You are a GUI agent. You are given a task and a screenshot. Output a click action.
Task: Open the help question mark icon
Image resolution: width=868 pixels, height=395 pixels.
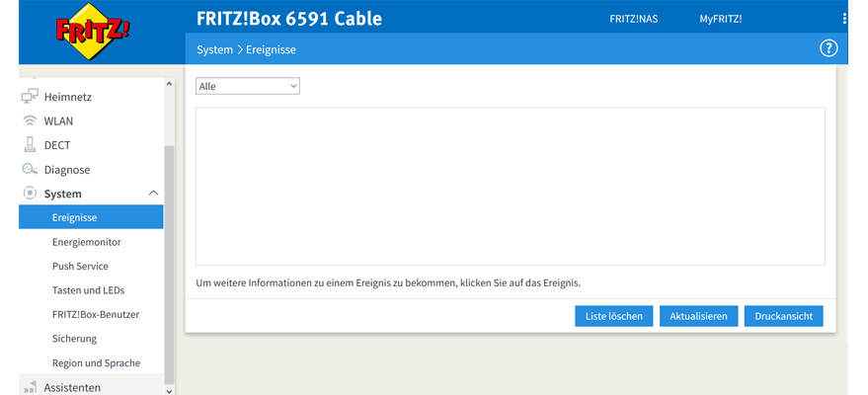click(x=829, y=48)
